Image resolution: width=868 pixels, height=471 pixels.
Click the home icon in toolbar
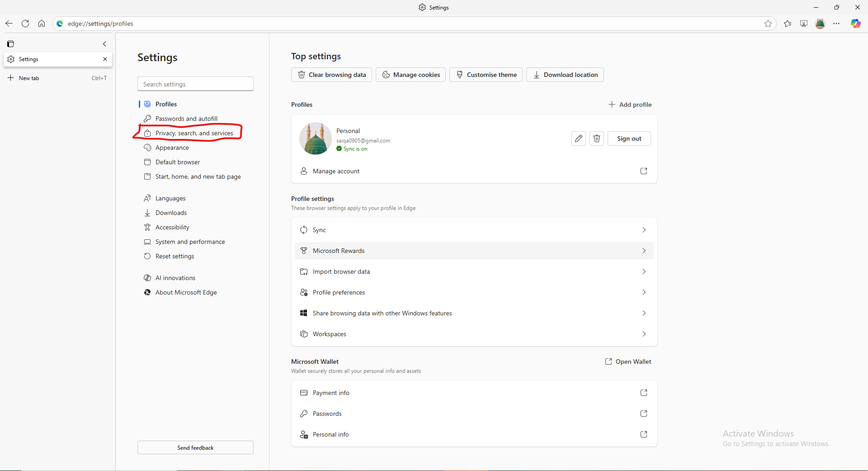[42, 24]
